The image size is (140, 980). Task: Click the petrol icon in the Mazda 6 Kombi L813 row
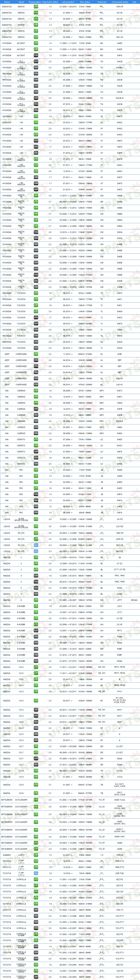click(x=36, y=606)
